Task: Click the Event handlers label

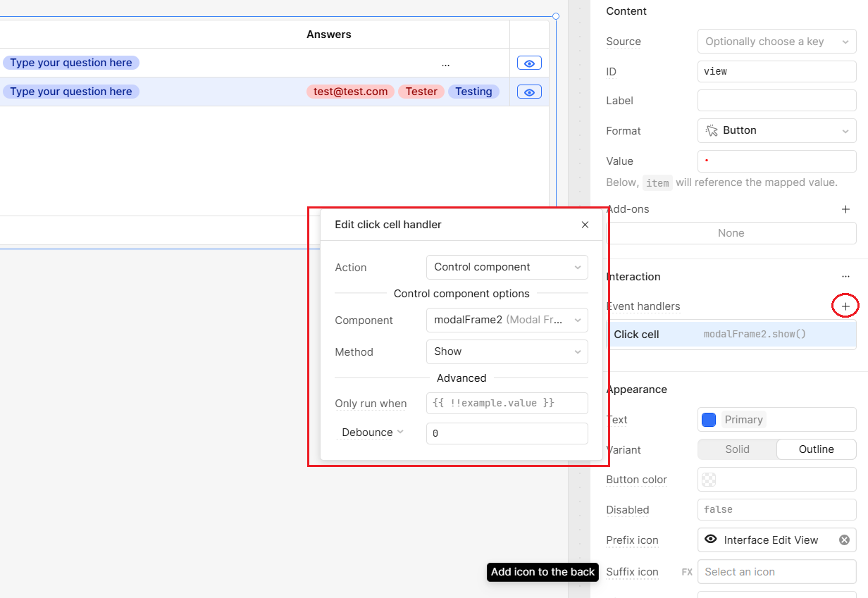Action: [643, 306]
